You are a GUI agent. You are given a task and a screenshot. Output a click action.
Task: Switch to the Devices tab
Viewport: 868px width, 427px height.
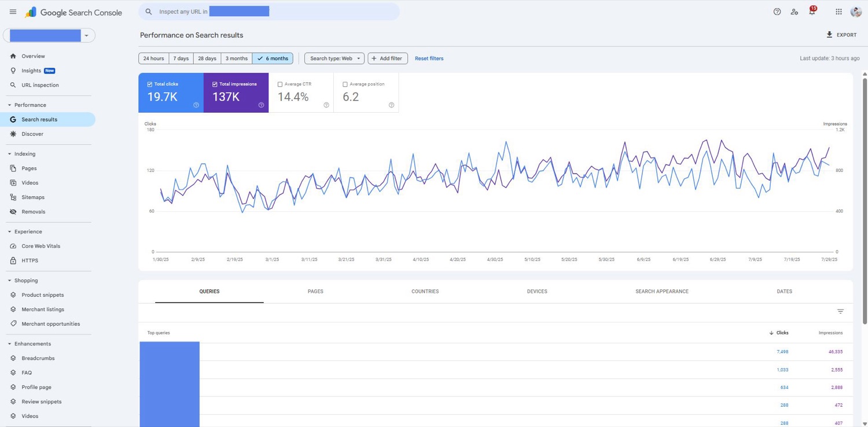[x=537, y=292]
